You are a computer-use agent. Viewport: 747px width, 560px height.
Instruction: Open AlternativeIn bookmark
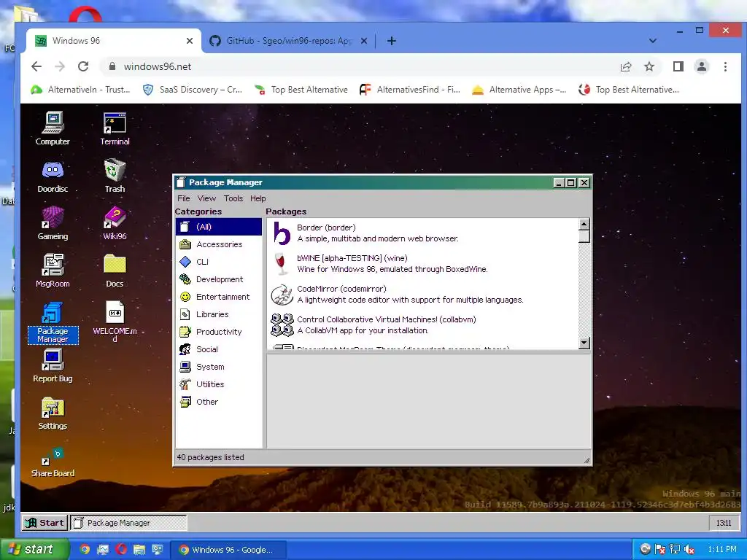tap(80, 90)
